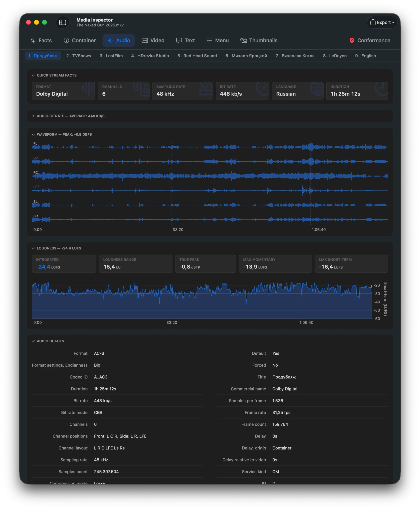Open the Export dropdown menu
Image resolution: width=420 pixels, height=510 pixels.
point(382,22)
